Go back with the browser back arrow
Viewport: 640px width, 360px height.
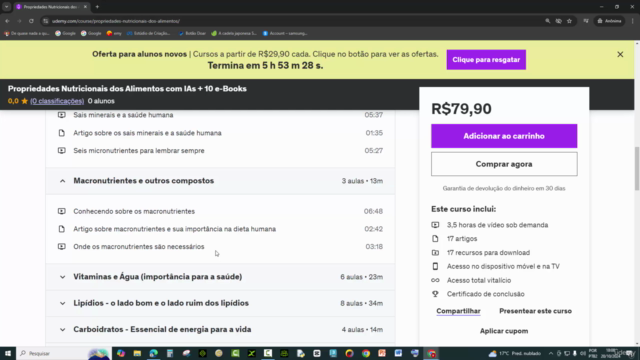(x=7, y=21)
